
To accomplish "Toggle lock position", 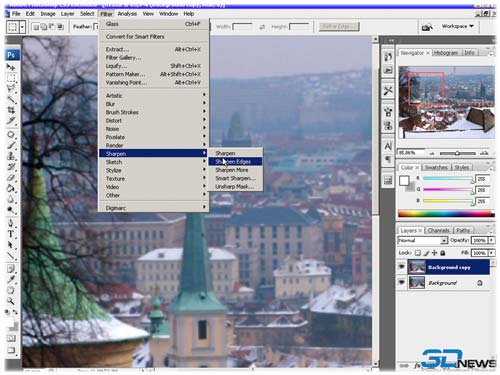I will tap(434, 253).
